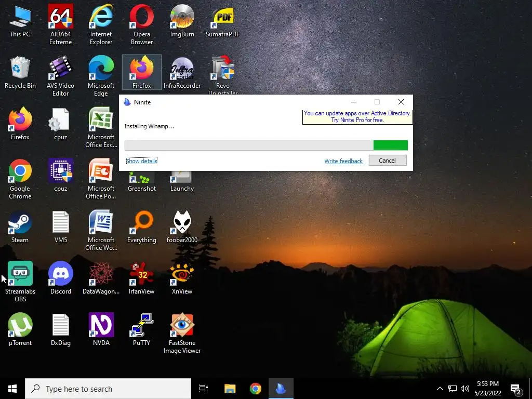Select the cpuz chip shortcut with shield
This screenshot has width=532, height=399.
click(60, 176)
